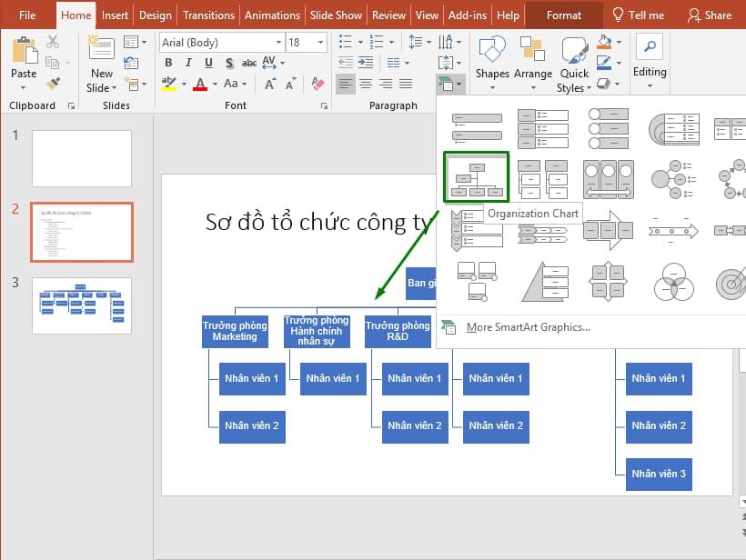Open the Font Color red swatch
The image size is (746, 560).
[x=201, y=83]
